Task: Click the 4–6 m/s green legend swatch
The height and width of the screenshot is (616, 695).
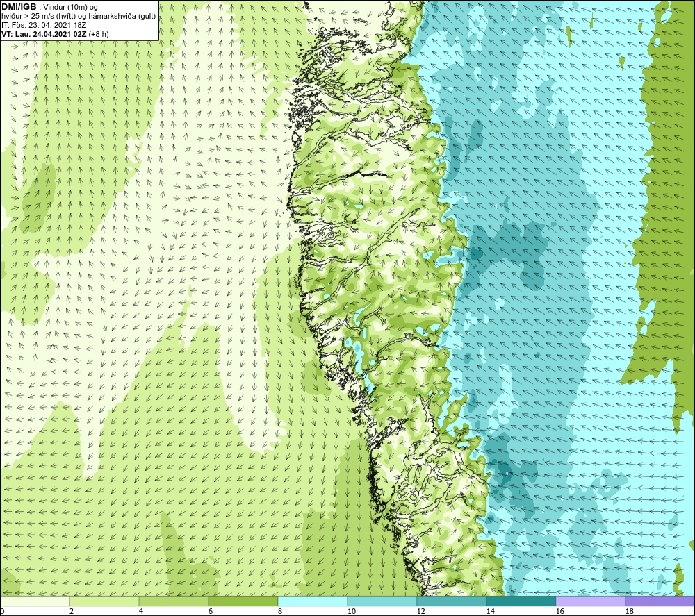Action: [173, 601]
